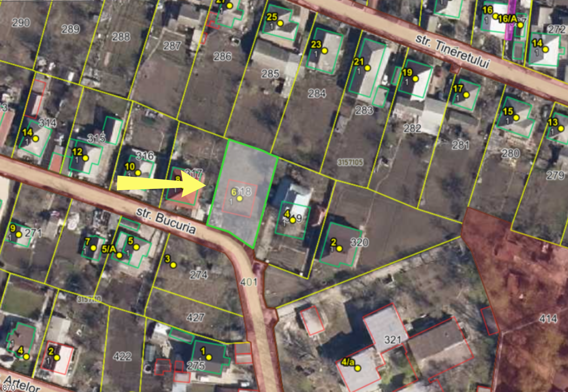This screenshot has height=392, width=568.
Task: Select the road segment labeled 401
Action: 248,282
